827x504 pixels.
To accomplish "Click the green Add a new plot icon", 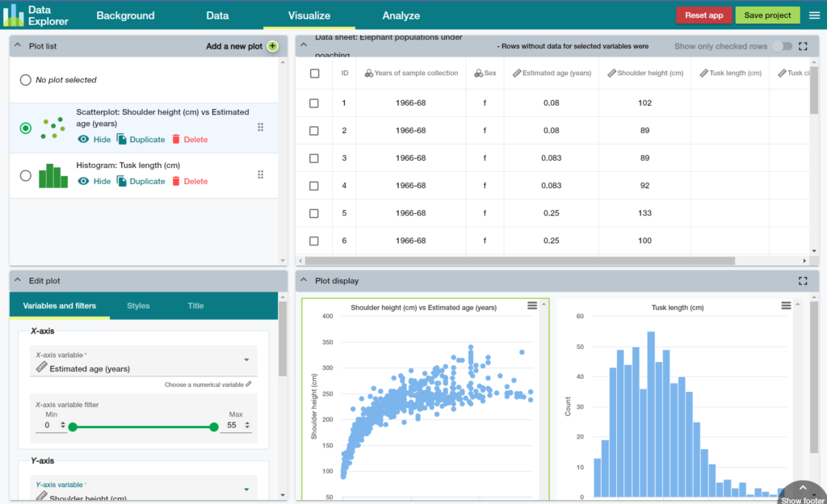I will (272, 46).
